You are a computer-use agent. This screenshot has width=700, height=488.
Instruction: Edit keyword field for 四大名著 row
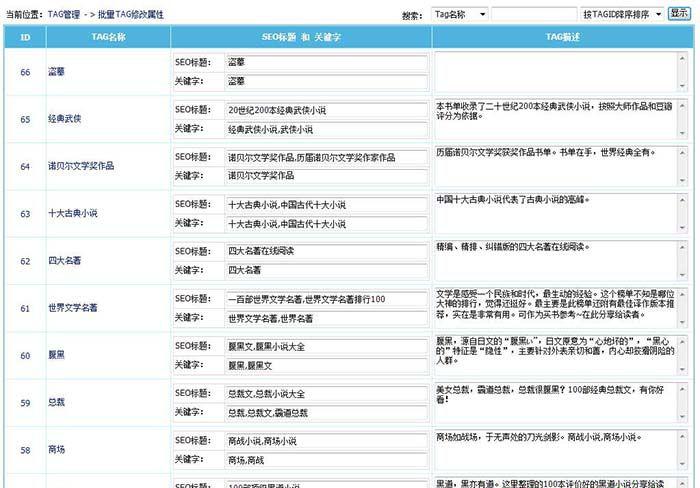coord(327,271)
